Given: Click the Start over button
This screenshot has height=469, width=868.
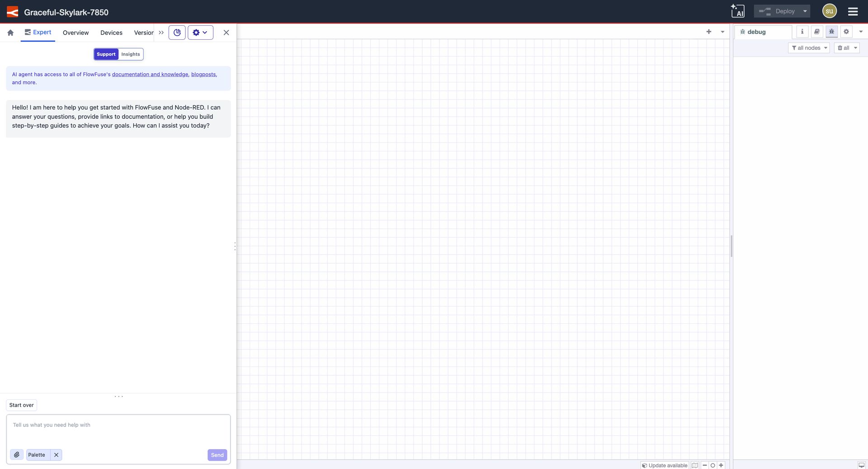Looking at the screenshot, I should (x=21, y=405).
